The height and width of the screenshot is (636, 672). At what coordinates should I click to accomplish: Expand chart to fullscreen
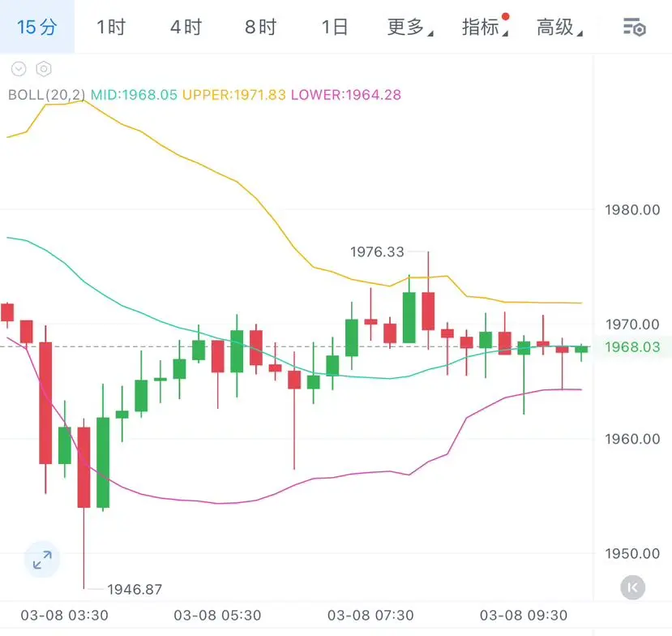pos(42,560)
